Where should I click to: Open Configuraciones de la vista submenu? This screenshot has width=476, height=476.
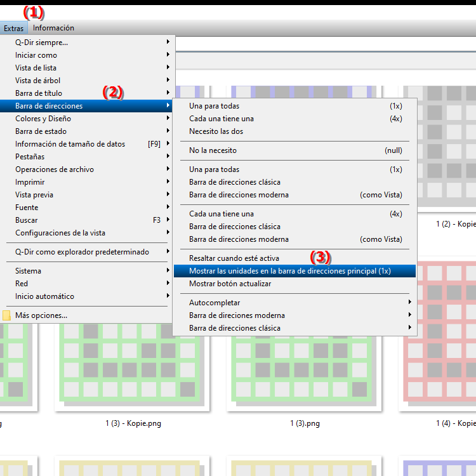pos(86,233)
